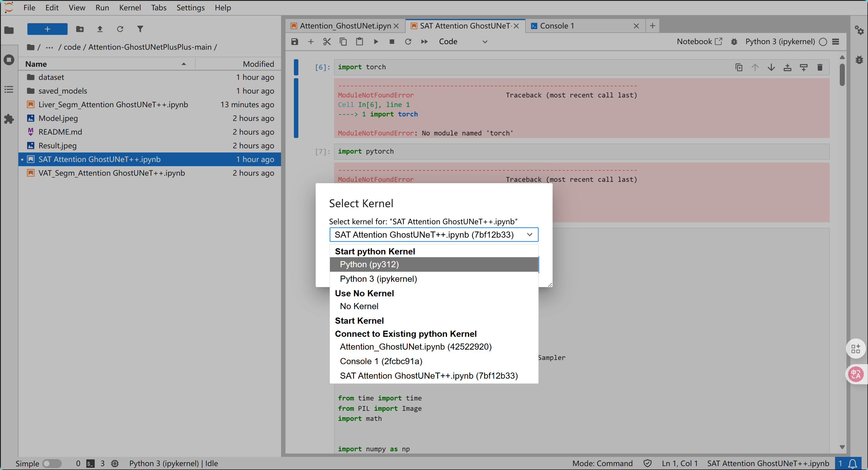The height and width of the screenshot is (470, 868).
Task: Delete cell using trash icon
Action: (820, 67)
